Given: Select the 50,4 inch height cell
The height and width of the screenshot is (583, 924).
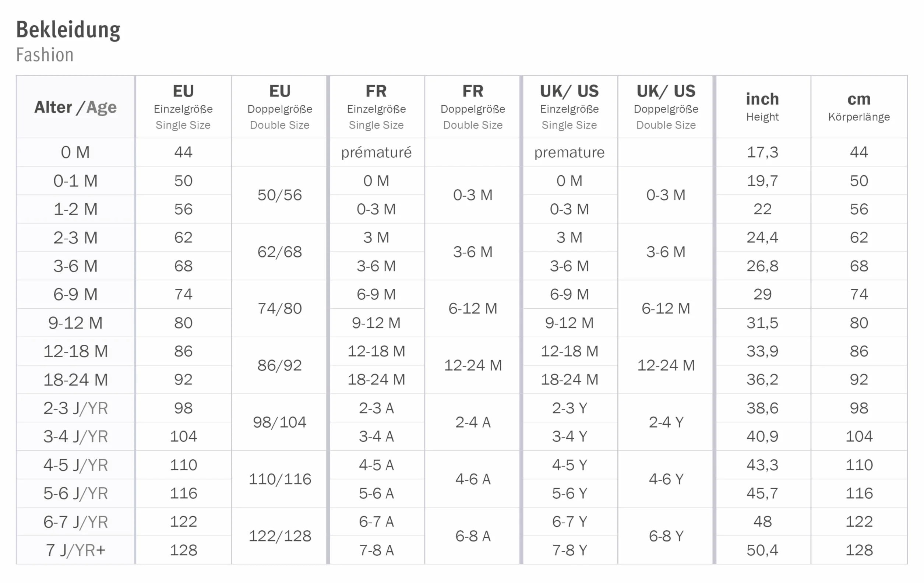Looking at the screenshot, I should pos(762,550).
